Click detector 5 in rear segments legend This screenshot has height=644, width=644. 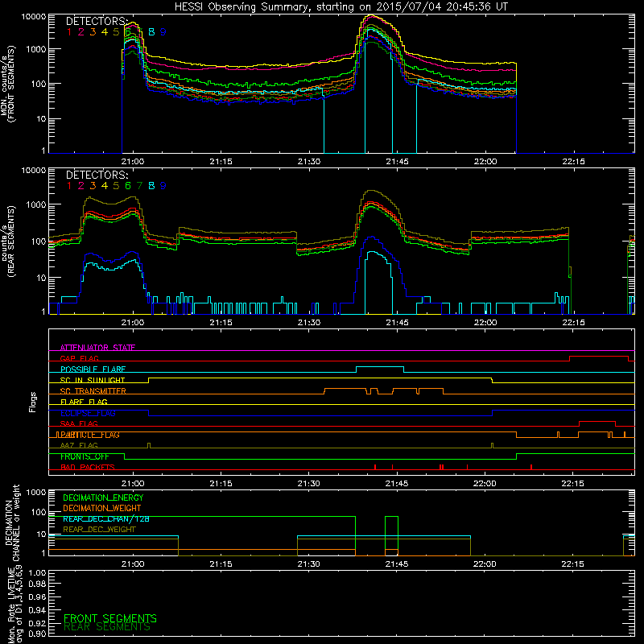pyautogui.click(x=116, y=186)
